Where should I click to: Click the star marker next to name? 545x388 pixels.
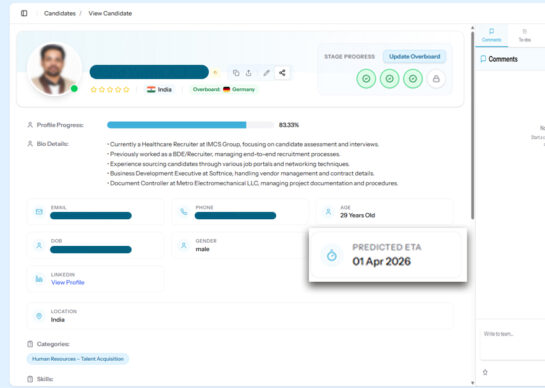click(x=215, y=72)
